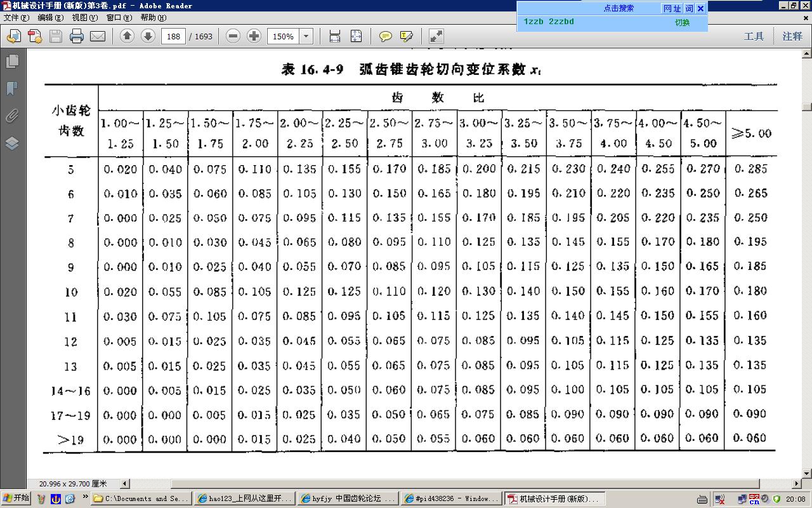Click the Windows 开始 start button
The width and height of the screenshot is (812, 508).
[16, 498]
